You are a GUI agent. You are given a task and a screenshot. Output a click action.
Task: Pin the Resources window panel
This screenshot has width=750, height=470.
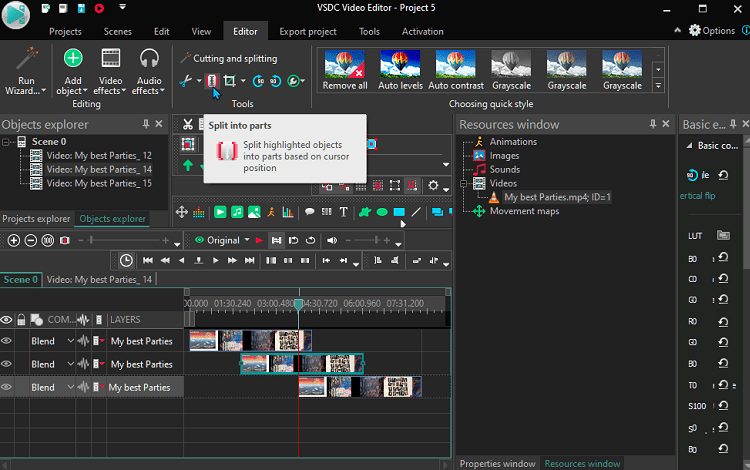pyautogui.click(x=653, y=124)
